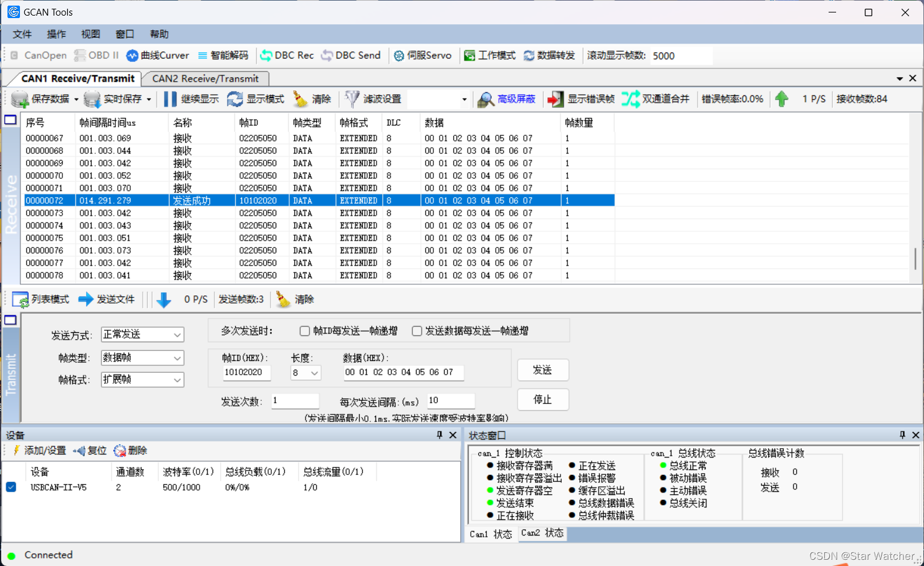Select the CAN1 Receive/Transmit tab

click(78, 79)
